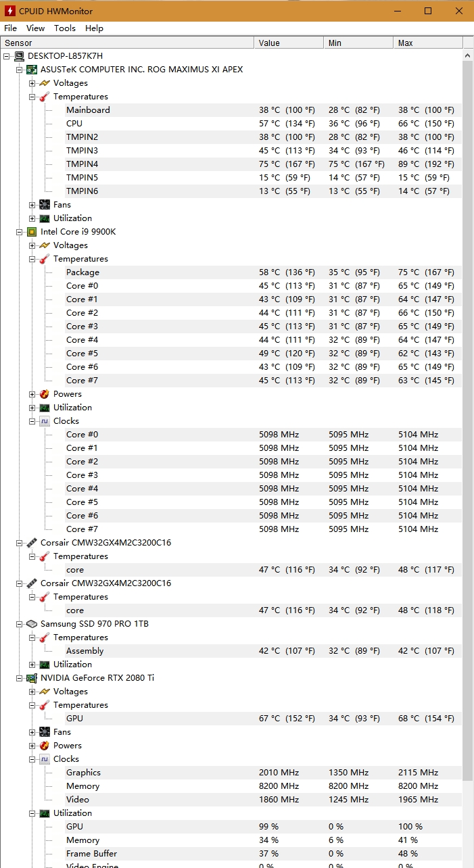Expand the GPU Powers node
The image size is (474, 868).
(x=32, y=746)
